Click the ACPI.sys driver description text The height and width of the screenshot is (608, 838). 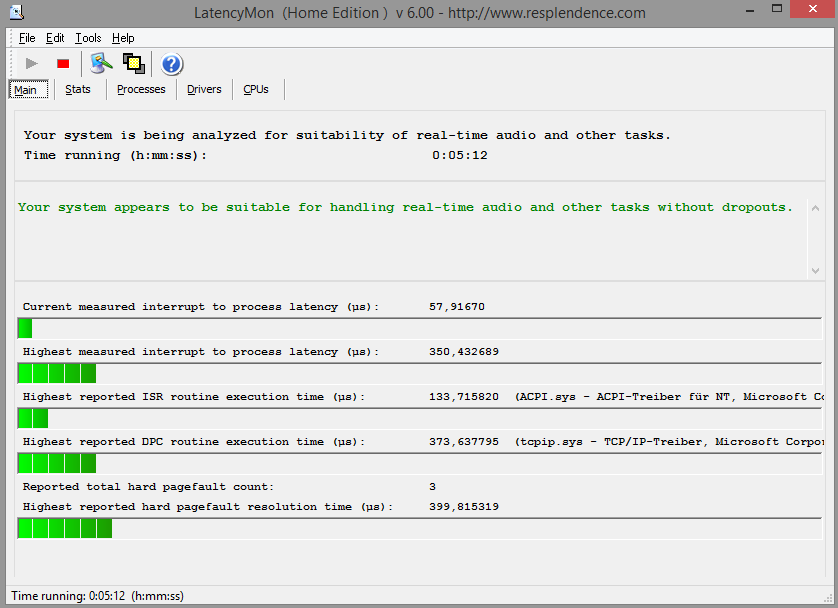click(670, 396)
